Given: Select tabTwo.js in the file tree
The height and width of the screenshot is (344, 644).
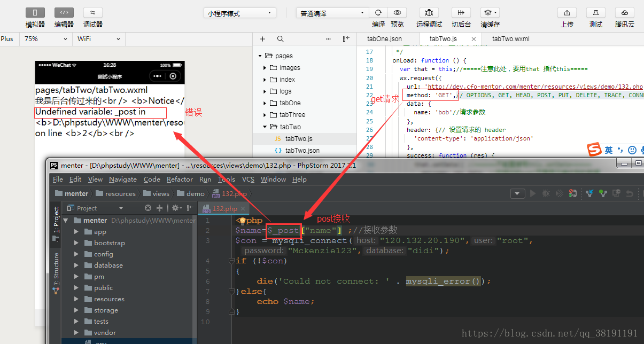Looking at the screenshot, I should click(305, 138).
